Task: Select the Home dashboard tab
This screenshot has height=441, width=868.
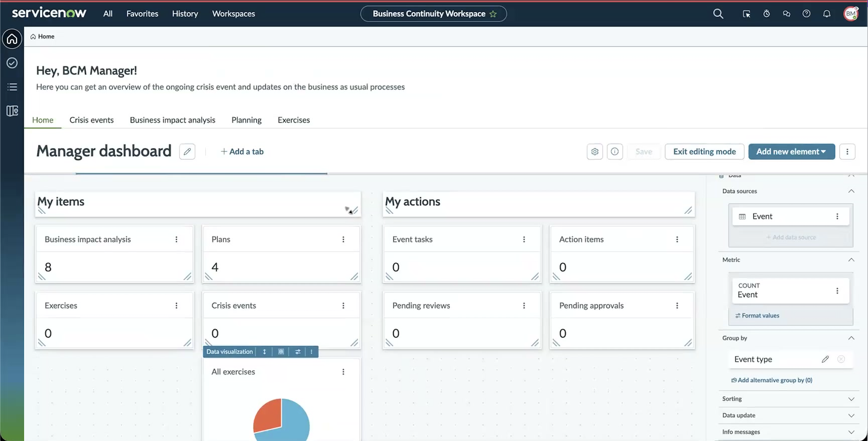Action: click(x=43, y=120)
